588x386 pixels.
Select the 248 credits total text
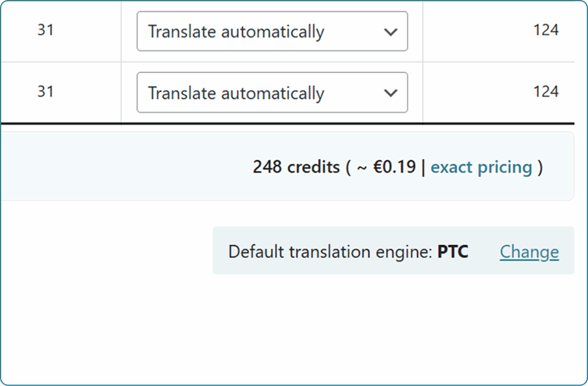click(296, 167)
